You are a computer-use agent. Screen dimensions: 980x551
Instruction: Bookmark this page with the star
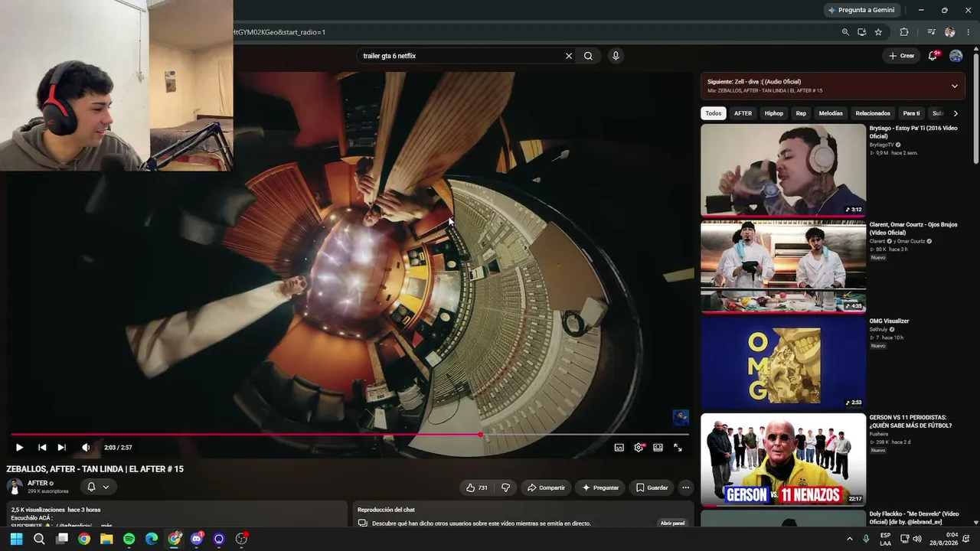[x=878, y=32]
